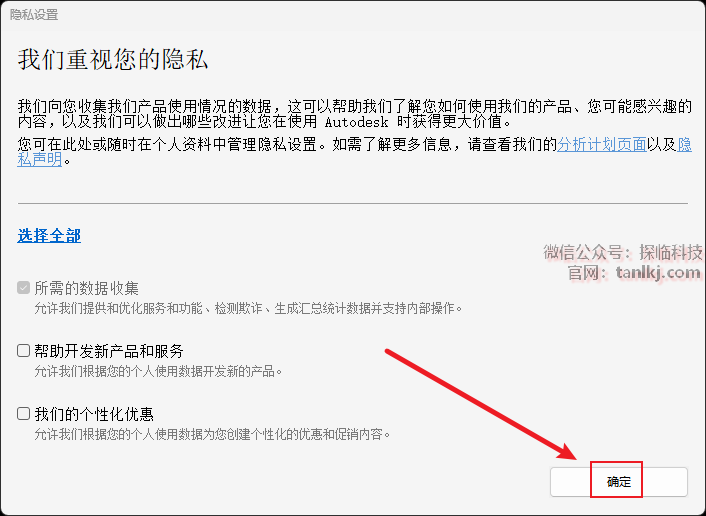Click the 我们的个性化优惠 label text

pyautogui.click(x=94, y=414)
